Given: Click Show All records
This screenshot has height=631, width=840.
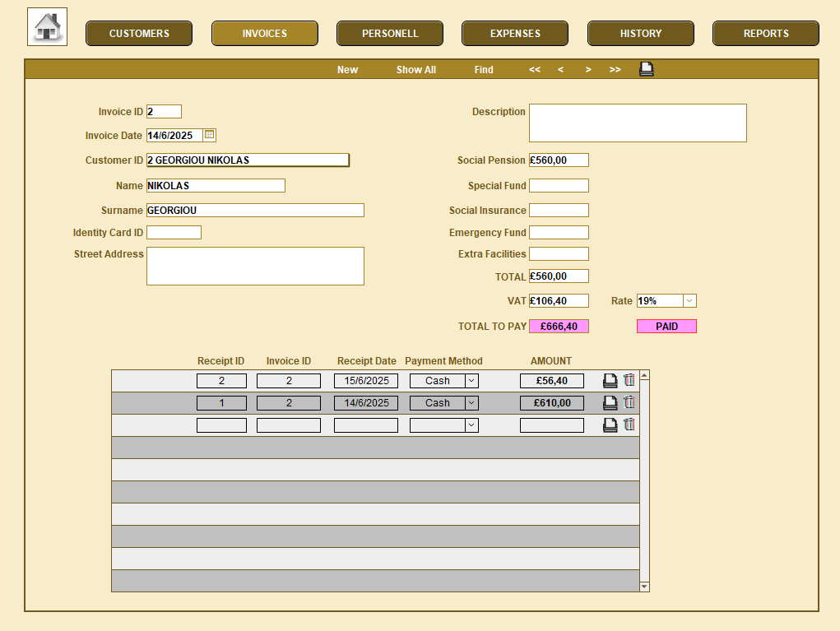Looking at the screenshot, I should pos(415,70).
